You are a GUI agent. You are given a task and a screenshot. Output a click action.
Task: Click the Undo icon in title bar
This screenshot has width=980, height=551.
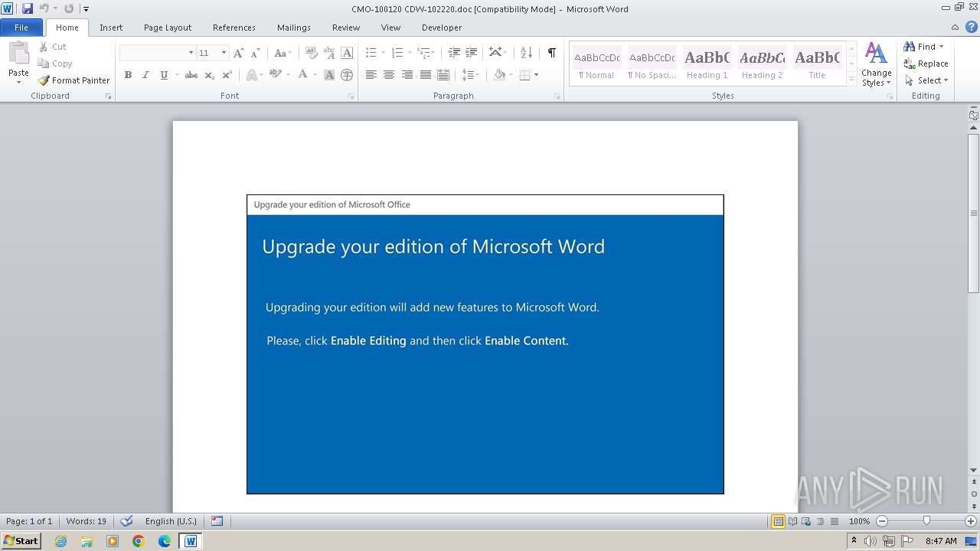[44, 8]
